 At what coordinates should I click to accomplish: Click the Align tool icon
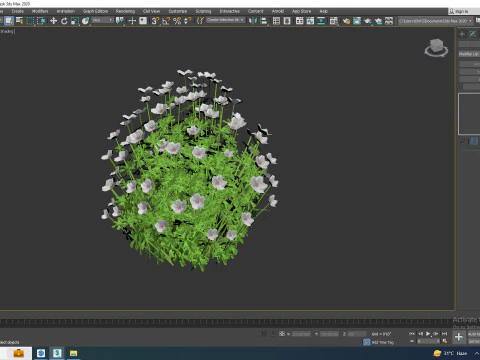[x=264, y=21]
